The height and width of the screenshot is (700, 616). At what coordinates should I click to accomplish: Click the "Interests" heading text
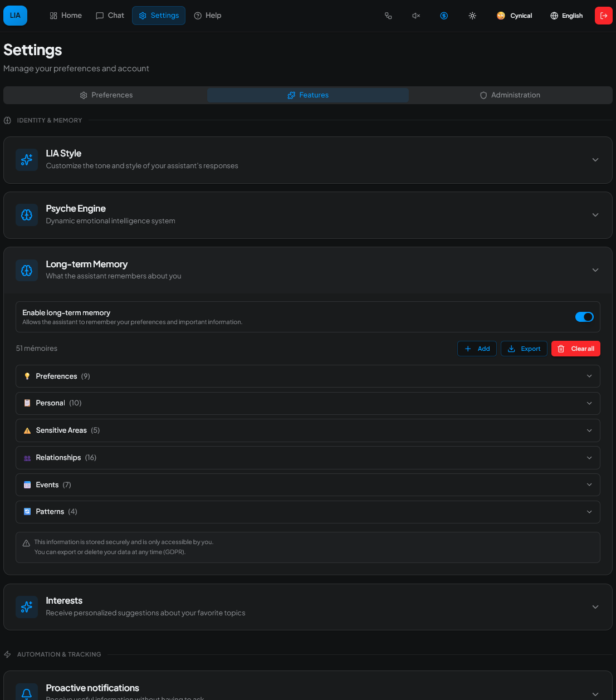coord(64,601)
